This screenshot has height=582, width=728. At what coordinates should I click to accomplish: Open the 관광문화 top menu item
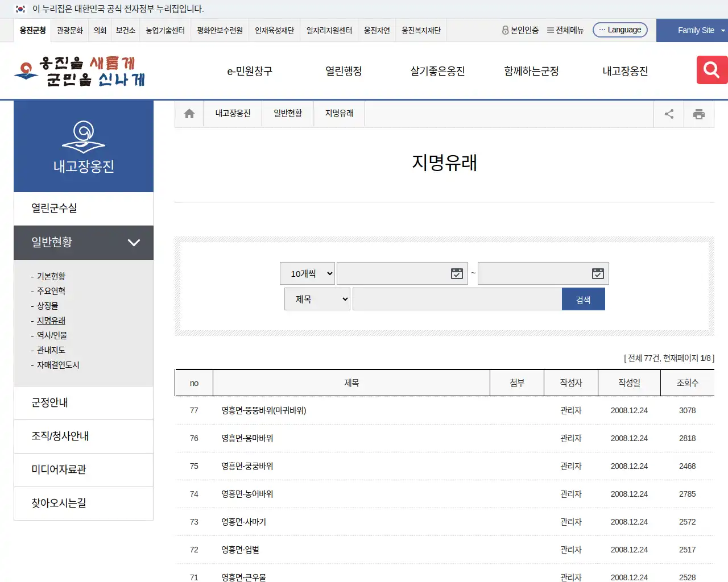click(69, 31)
